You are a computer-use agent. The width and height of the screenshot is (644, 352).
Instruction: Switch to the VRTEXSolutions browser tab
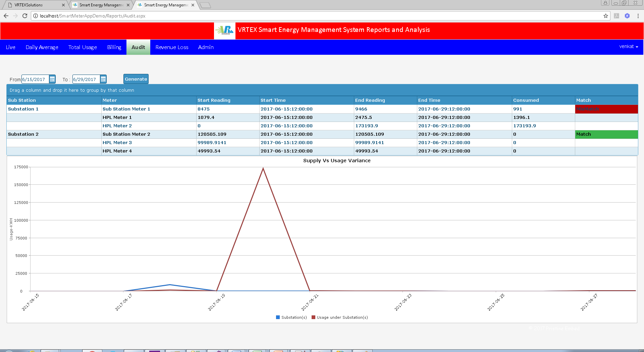(34, 5)
